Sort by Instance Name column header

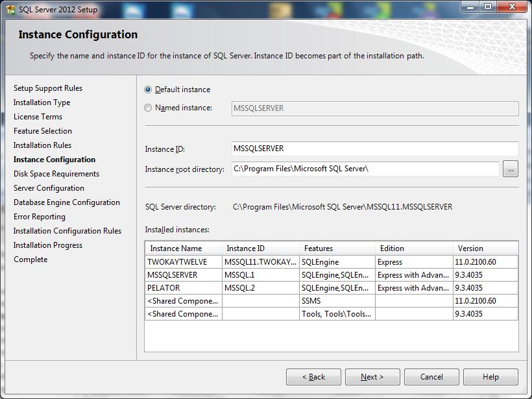(184, 248)
